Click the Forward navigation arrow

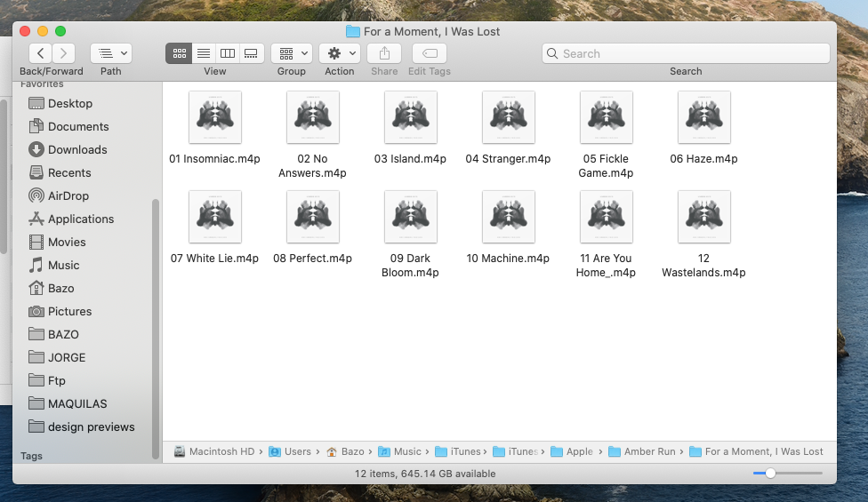click(x=63, y=53)
